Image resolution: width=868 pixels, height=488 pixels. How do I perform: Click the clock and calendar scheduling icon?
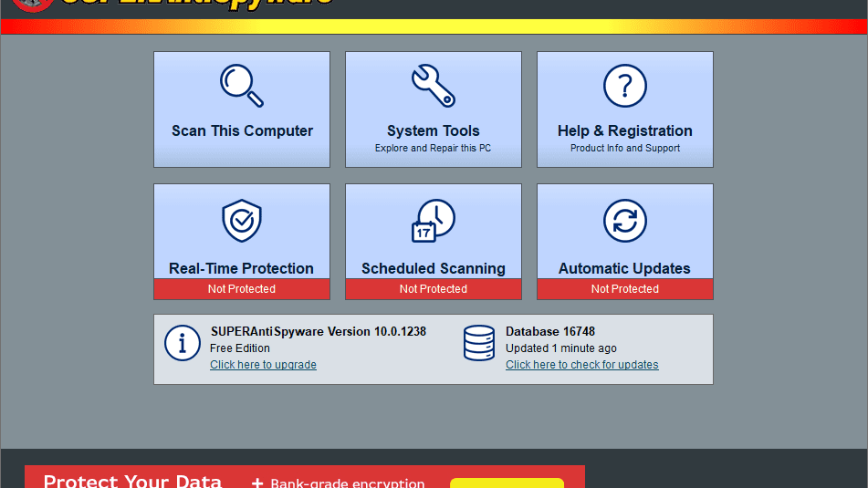(434, 221)
